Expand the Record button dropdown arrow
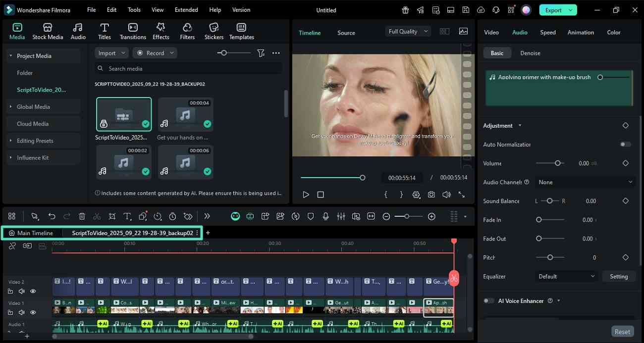Viewport: 644px width, 343px height. coord(171,52)
